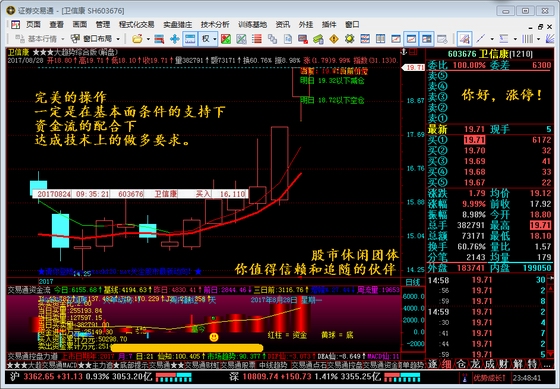Click the red-green diagonal chart icon

226,39
